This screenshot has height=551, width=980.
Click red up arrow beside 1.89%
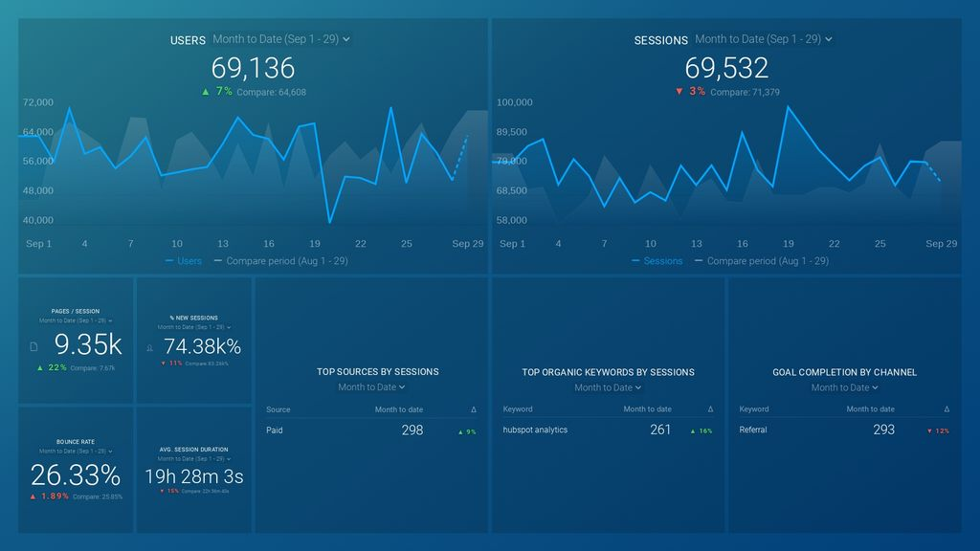point(33,496)
